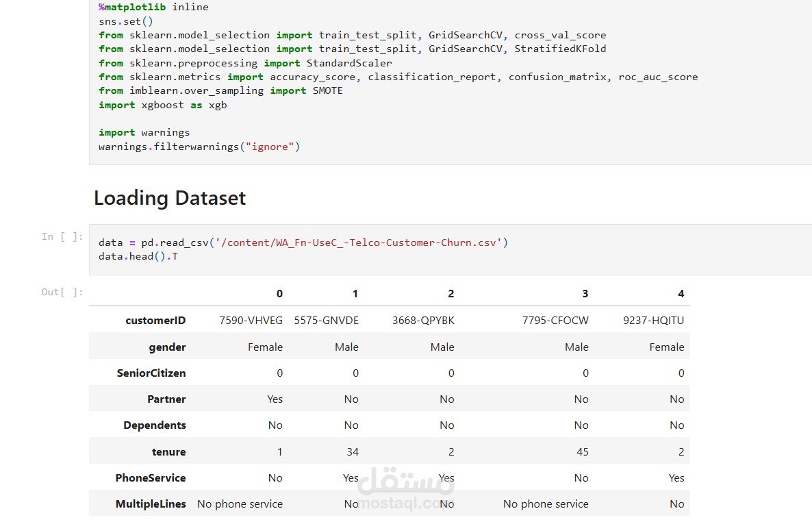Click the %matplotlib inline line
812x522 pixels.
[x=152, y=7]
